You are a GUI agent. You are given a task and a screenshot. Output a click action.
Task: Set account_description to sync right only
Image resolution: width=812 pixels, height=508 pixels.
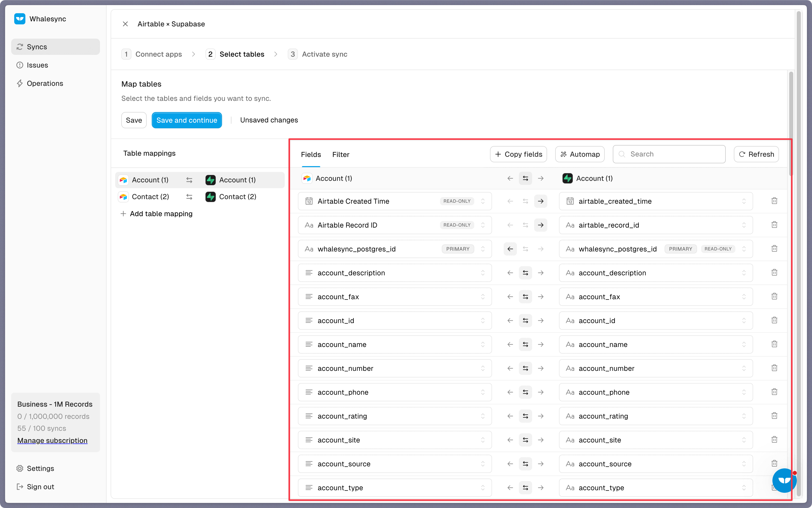(540, 273)
